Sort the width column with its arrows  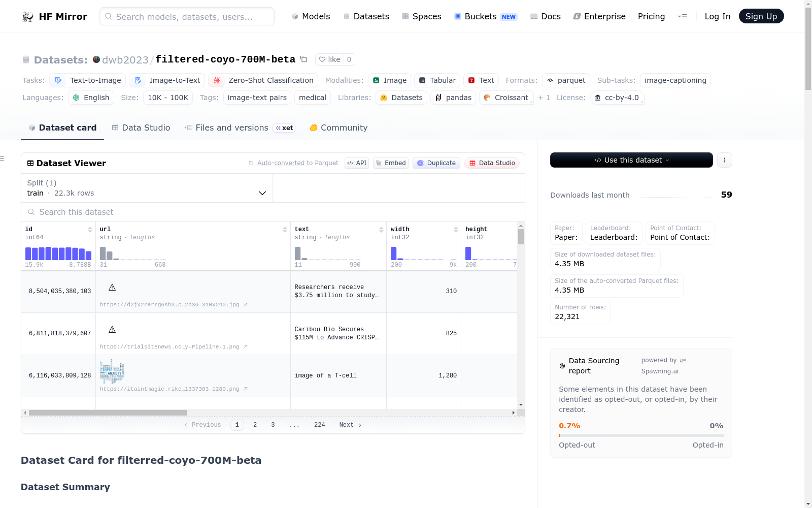click(x=456, y=230)
